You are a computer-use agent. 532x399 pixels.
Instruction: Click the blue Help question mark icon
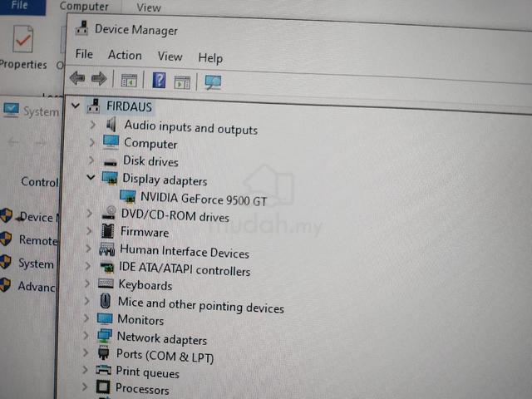tap(159, 81)
